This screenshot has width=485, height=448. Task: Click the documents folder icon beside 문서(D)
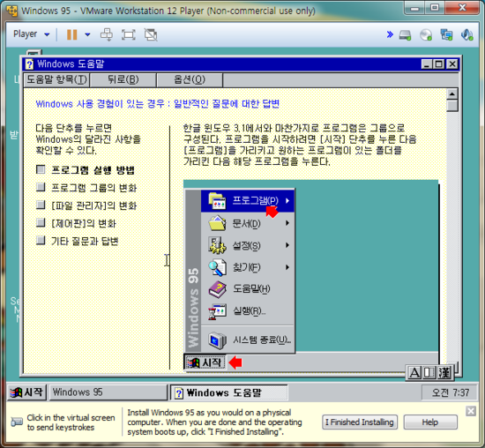(x=217, y=223)
